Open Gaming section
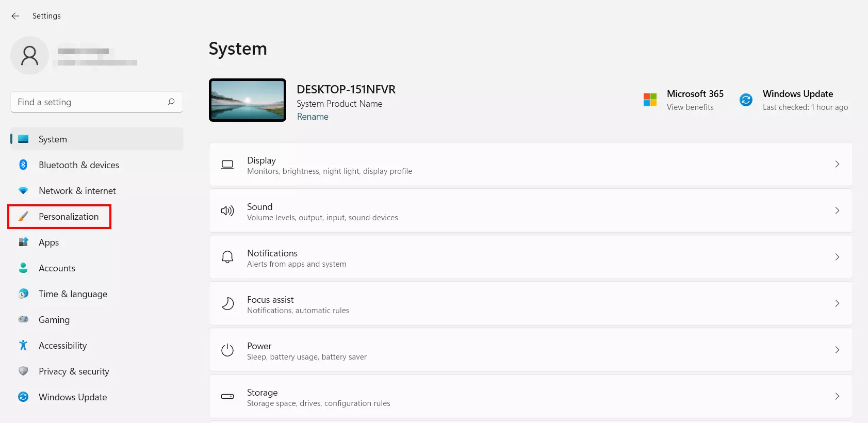The height and width of the screenshot is (423, 868). (96, 319)
